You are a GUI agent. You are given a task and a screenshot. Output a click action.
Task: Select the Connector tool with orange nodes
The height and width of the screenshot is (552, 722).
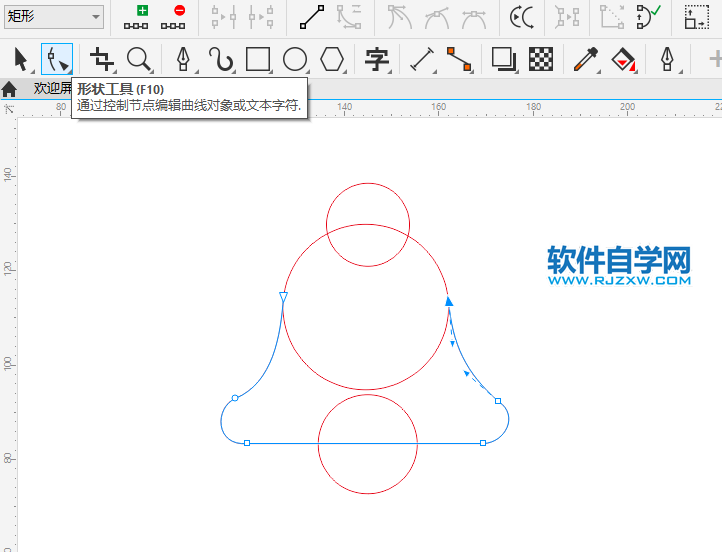(460, 59)
